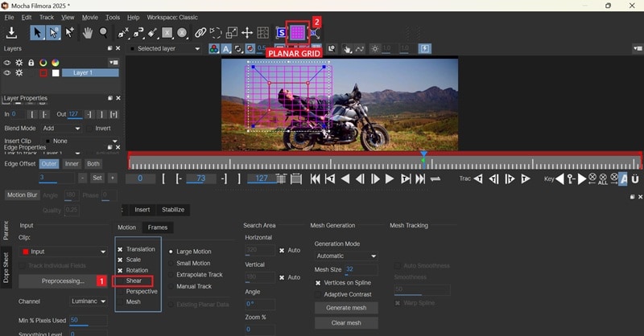Enable the Shear motion checkbox
The height and width of the screenshot is (336, 644).
(120, 281)
